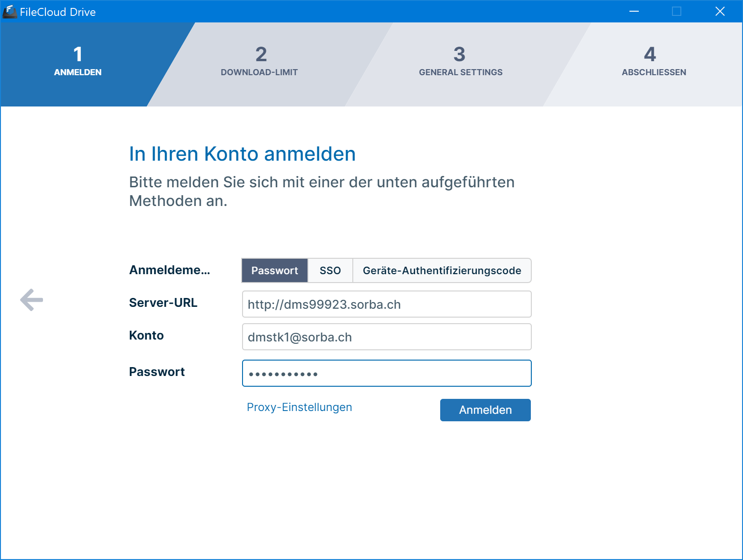The image size is (743, 560).
Task: Click the Anmelden button
Action: [x=486, y=410]
